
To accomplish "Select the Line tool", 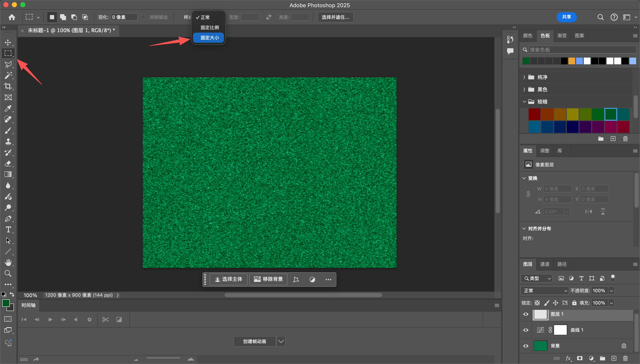I will point(8,251).
